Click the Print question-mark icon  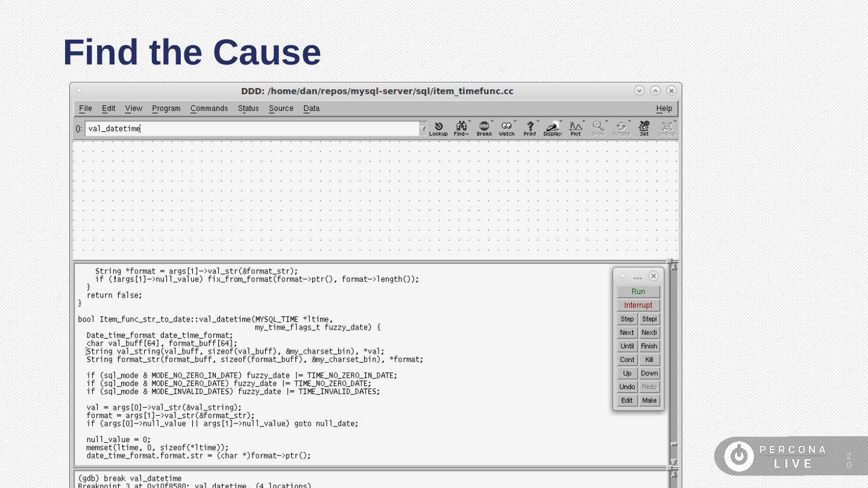coord(529,128)
